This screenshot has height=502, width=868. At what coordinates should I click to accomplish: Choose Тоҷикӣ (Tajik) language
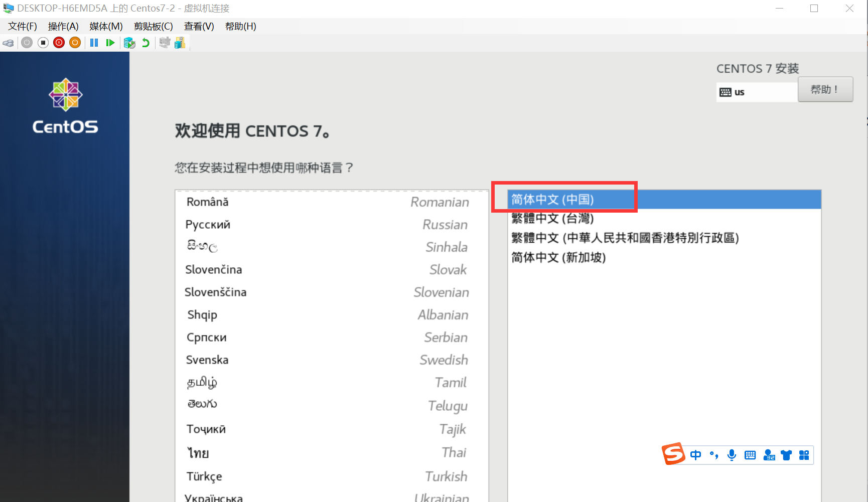[x=332, y=429]
